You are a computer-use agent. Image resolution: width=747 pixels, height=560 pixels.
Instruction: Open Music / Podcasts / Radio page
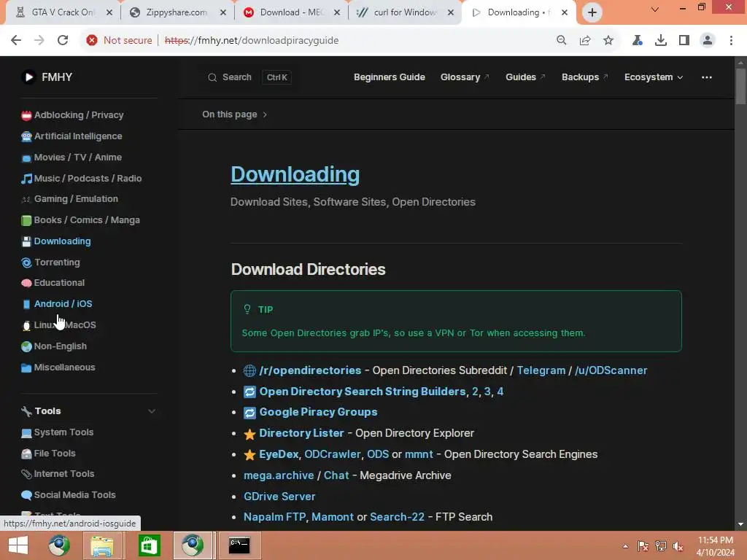82,178
